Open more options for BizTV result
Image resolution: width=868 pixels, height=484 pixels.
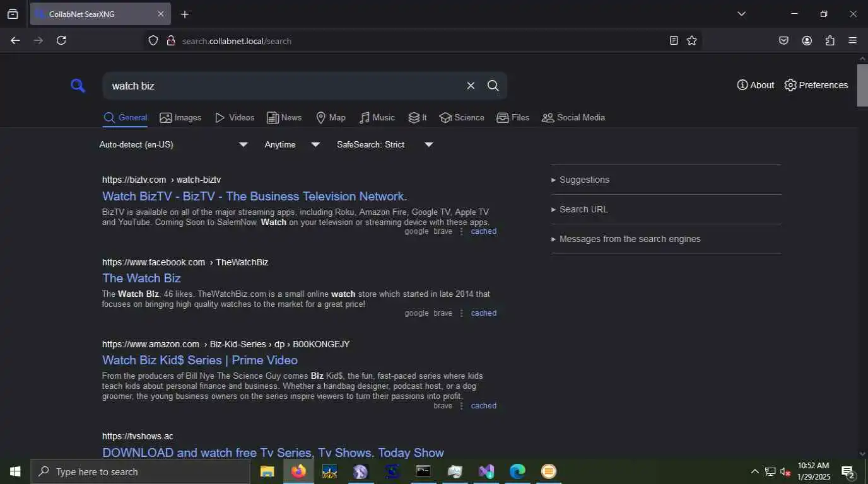click(x=461, y=231)
